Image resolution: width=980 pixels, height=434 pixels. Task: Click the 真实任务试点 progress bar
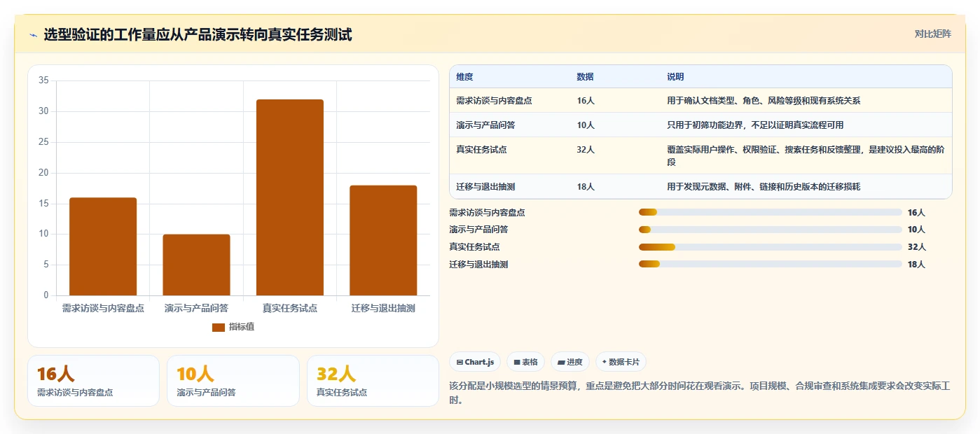click(771, 247)
